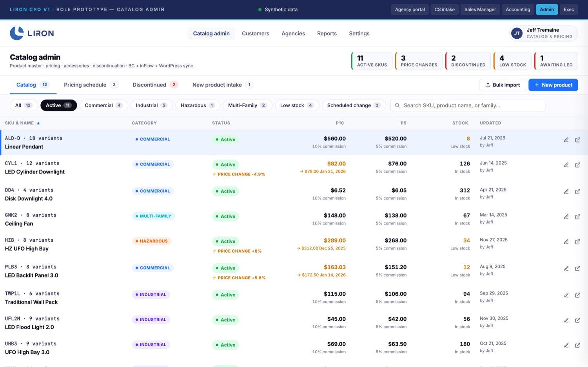Screen dimensions: 588x367
Task: Open the Active SKUs stat card
Action: 372,61
